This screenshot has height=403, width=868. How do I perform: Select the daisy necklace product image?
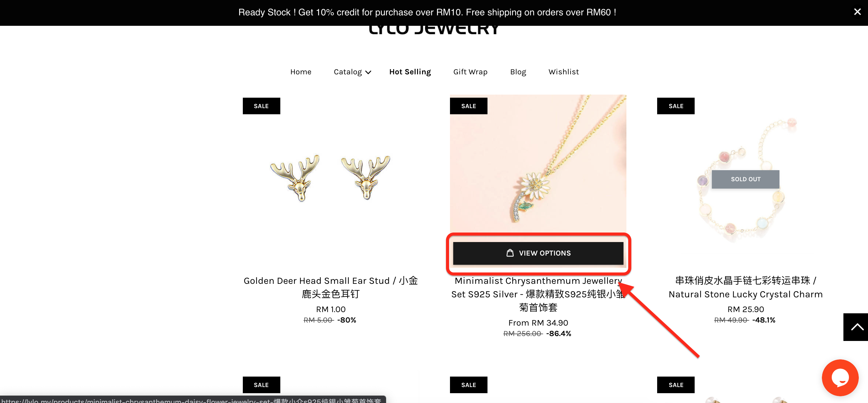point(538,163)
